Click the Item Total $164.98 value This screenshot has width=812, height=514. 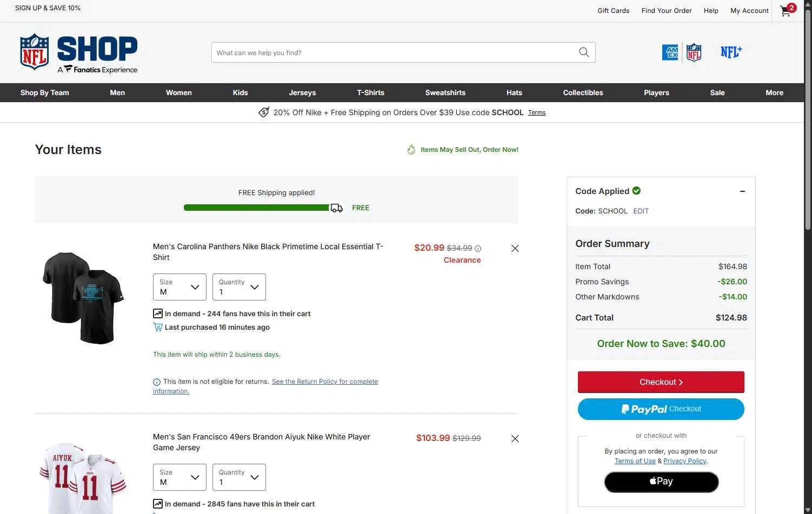click(733, 266)
